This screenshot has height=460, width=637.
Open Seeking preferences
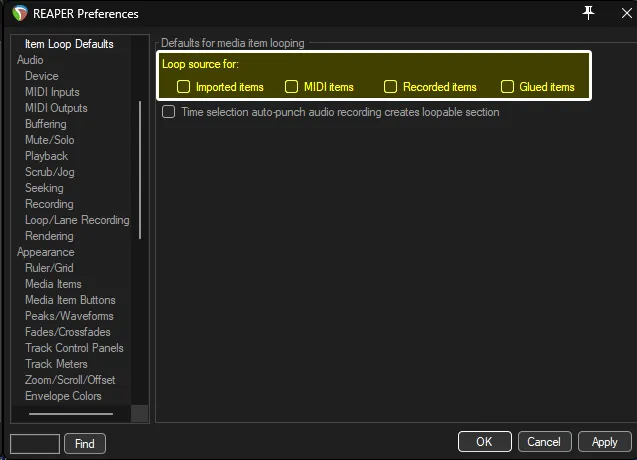[44, 188]
